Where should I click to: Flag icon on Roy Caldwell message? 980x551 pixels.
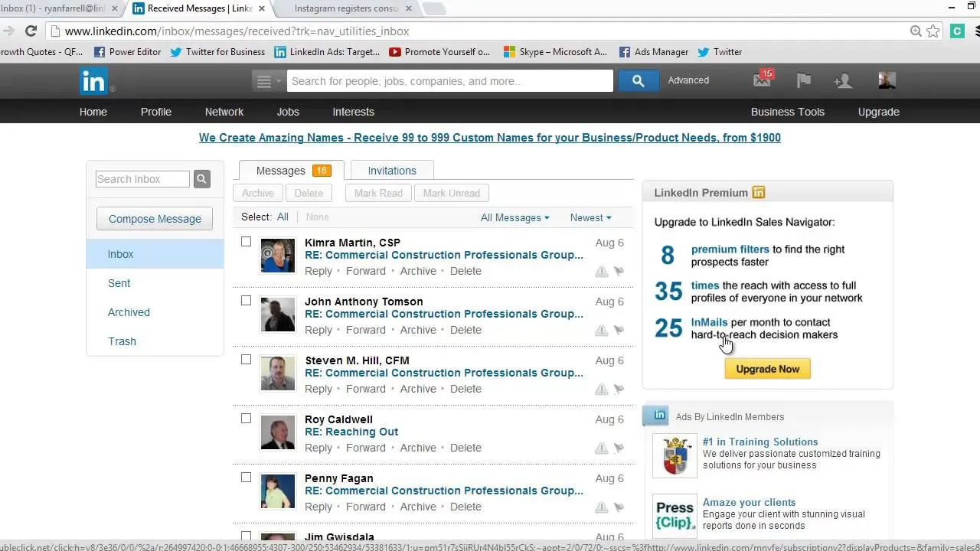619,448
